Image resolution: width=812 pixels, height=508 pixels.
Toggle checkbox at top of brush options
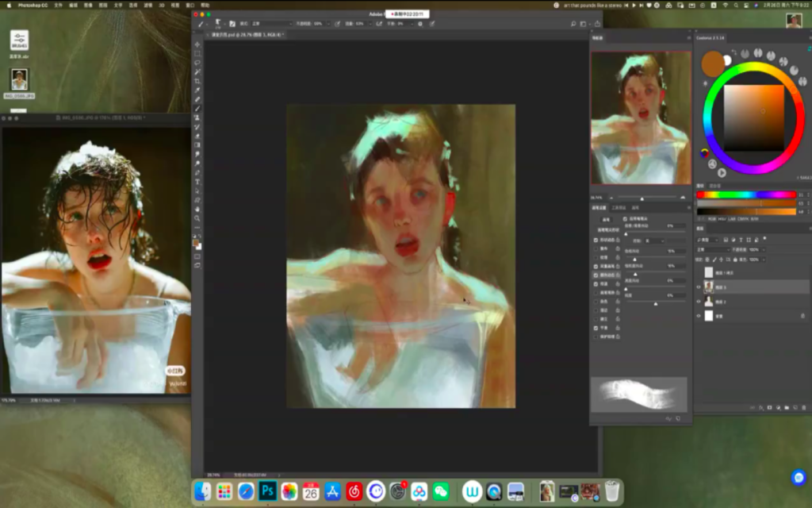(625, 218)
